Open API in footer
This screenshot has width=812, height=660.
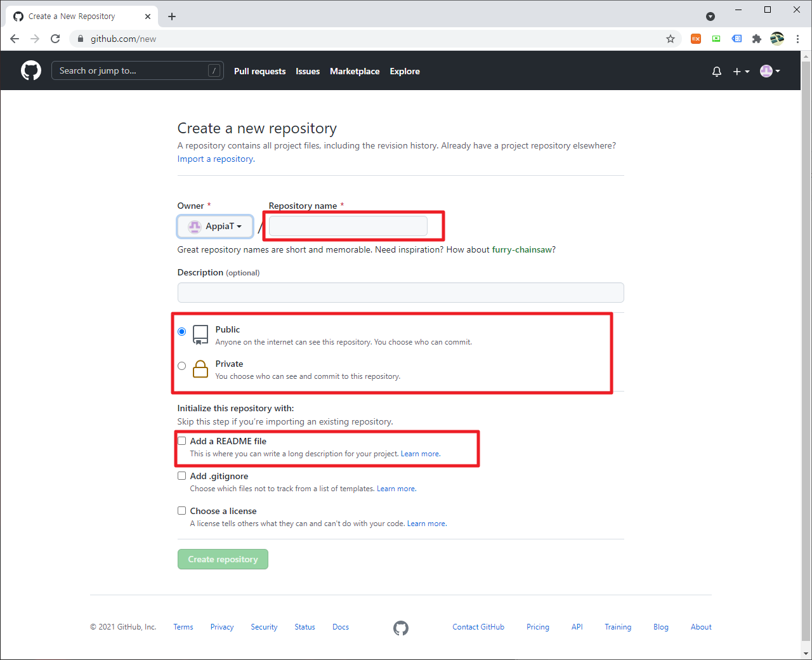[577, 627]
